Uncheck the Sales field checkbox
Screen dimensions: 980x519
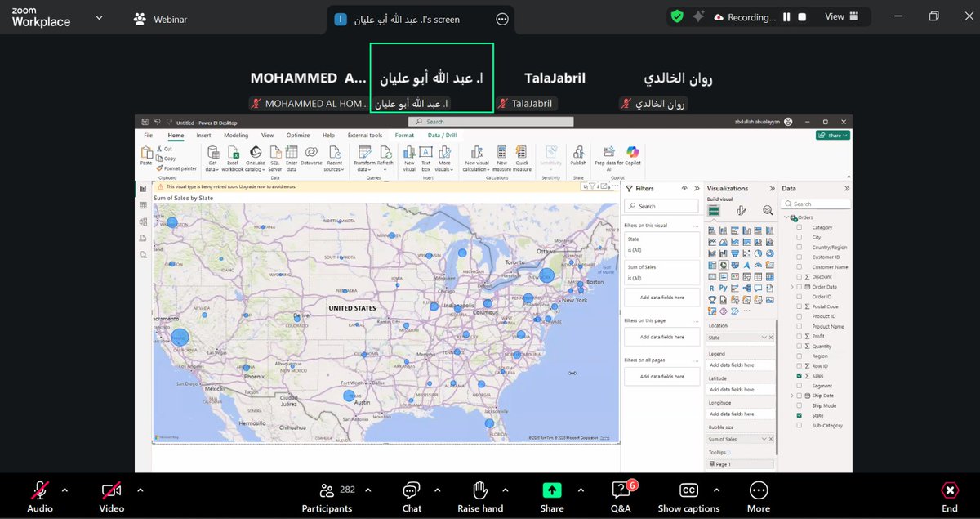pos(800,376)
